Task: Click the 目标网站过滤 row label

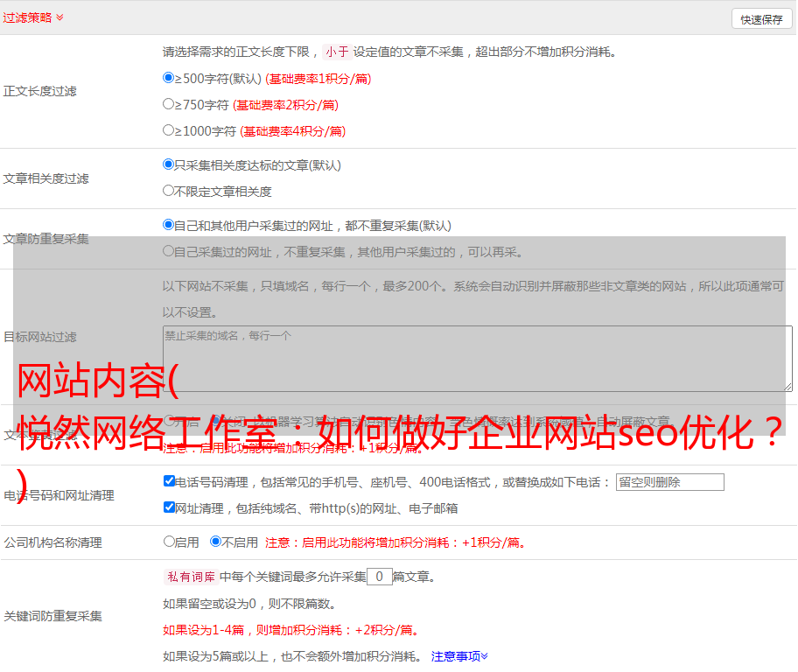Action: coord(40,337)
